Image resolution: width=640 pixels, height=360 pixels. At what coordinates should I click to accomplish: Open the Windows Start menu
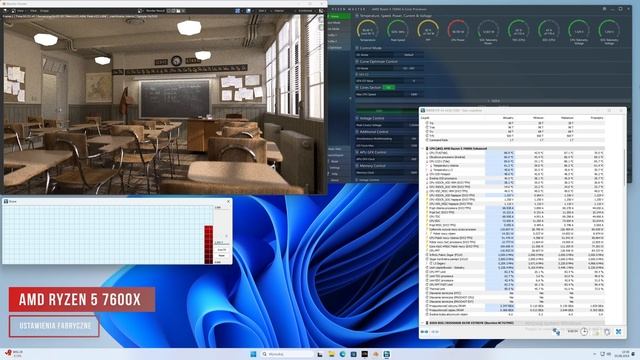[253, 354]
